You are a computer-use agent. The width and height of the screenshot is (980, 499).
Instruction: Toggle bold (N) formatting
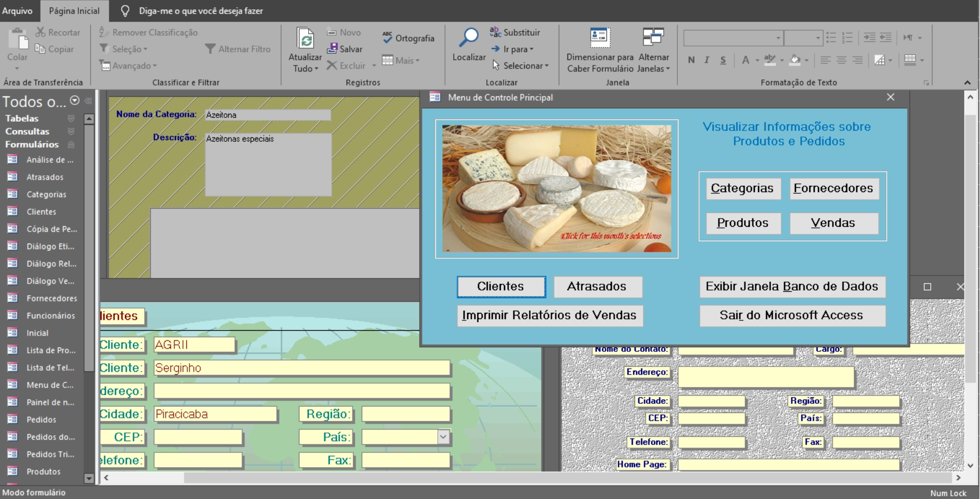pos(691,60)
